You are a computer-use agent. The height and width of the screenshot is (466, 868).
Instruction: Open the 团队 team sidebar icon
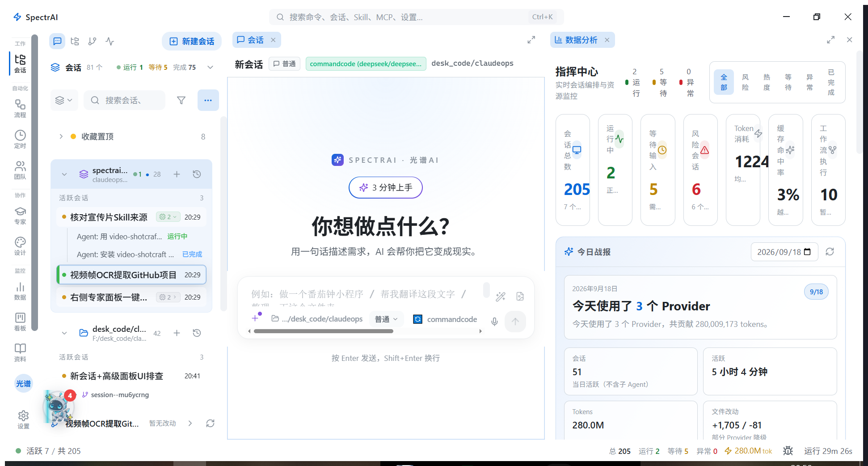coord(20,170)
